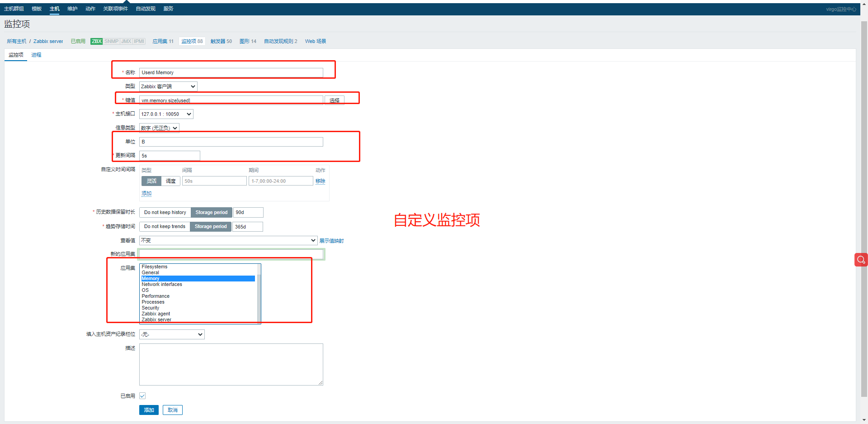
Task: Open the 类型 Zabbix 客户端 dropdown
Action: click(x=168, y=86)
